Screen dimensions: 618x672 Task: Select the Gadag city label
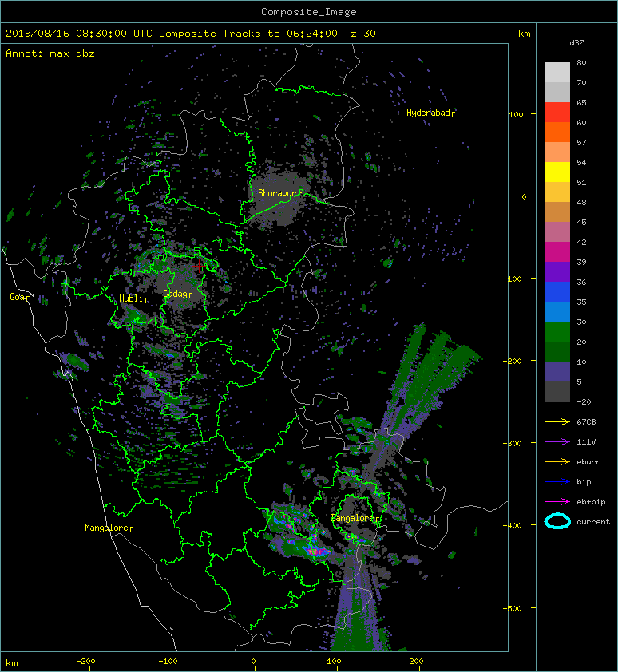(x=177, y=294)
